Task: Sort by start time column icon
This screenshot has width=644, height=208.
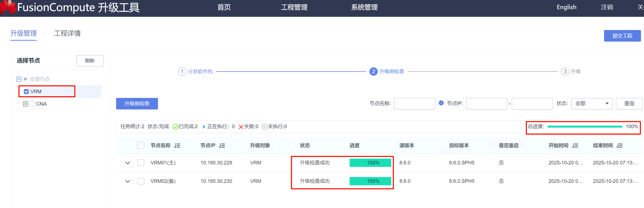Action: 575,145
